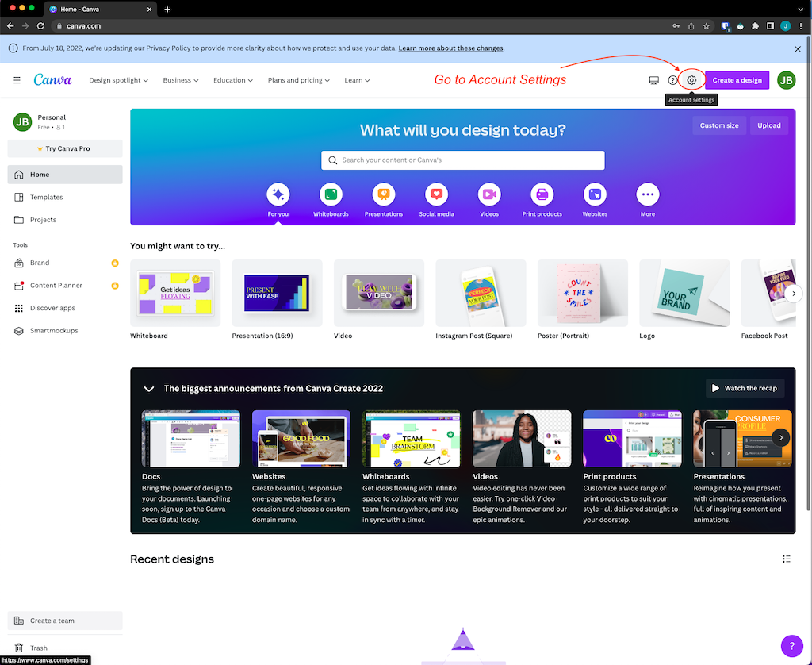The height and width of the screenshot is (665, 812).
Task: Select the Social media category icon
Action: 437,194
